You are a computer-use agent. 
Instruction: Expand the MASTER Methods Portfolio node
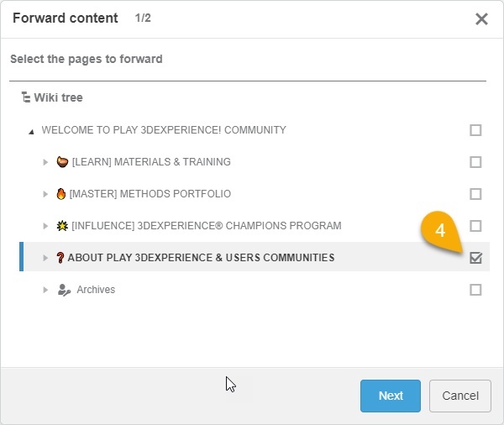click(46, 194)
